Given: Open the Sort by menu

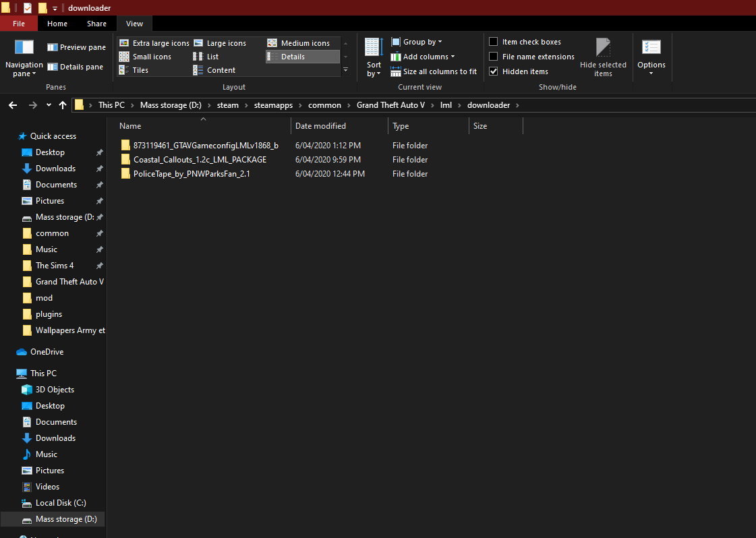Looking at the screenshot, I should 374,57.
